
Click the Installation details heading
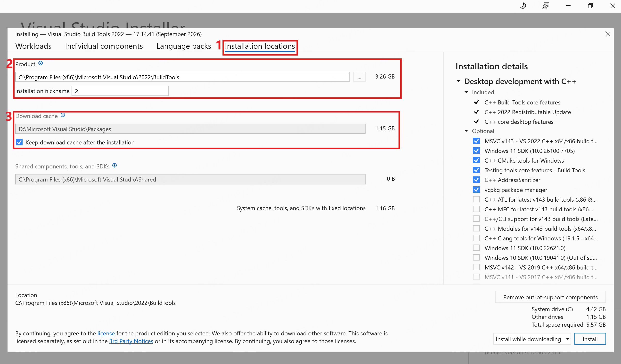pyautogui.click(x=492, y=66)
